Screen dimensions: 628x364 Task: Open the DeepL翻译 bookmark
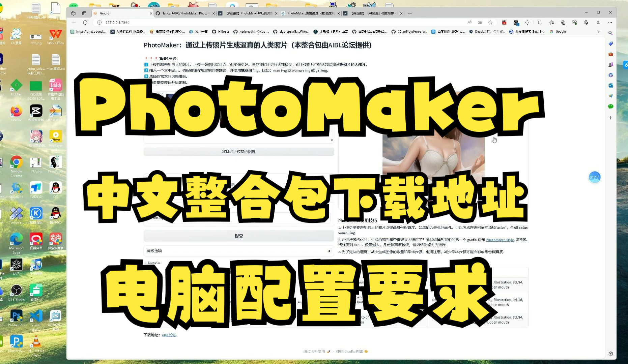point(487,32)
